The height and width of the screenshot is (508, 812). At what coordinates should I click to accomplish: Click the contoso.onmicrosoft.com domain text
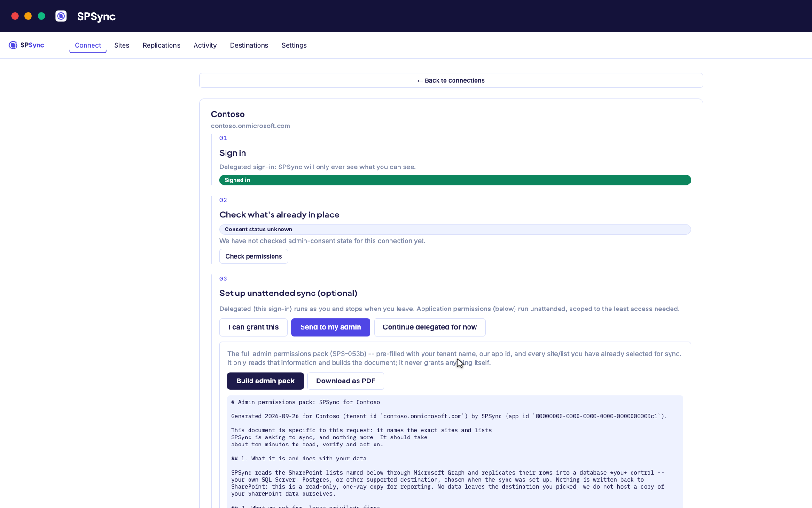250,126
